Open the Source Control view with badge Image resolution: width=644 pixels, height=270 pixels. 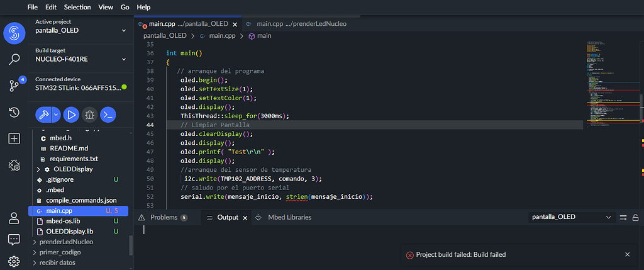(x=14, y=86)
